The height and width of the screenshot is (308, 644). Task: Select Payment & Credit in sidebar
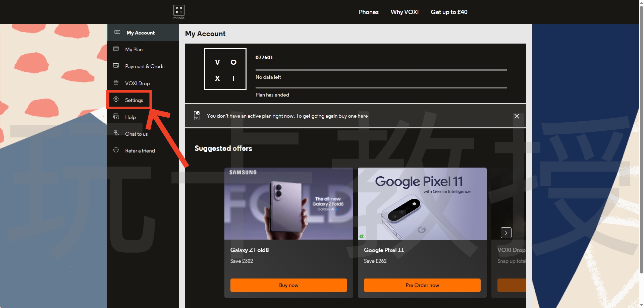point(143,66)
